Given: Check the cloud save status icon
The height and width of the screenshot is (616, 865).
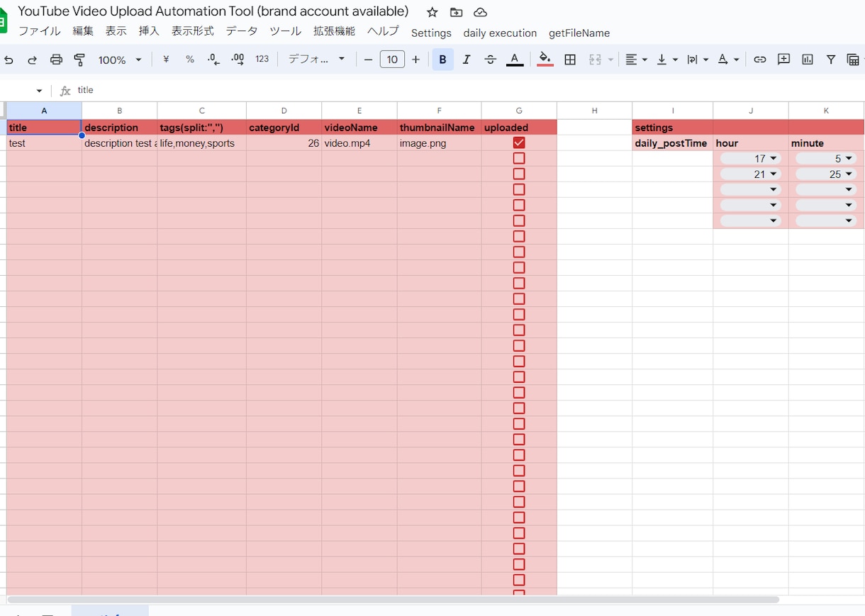Looking at the screenshot, I should pos(480,12).
